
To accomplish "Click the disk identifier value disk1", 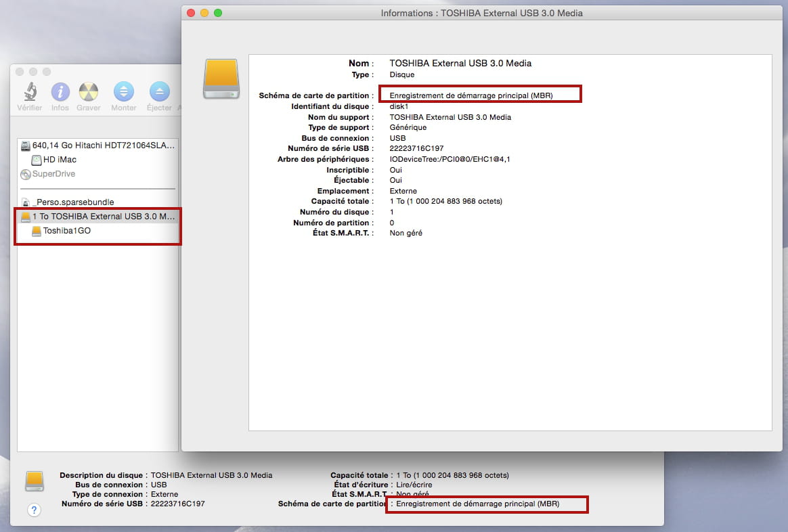I will (399, 106).
